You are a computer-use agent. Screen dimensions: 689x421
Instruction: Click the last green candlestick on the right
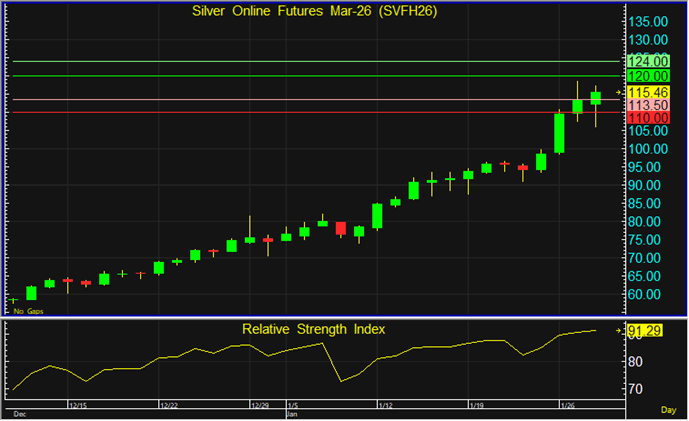coord(596,97)
